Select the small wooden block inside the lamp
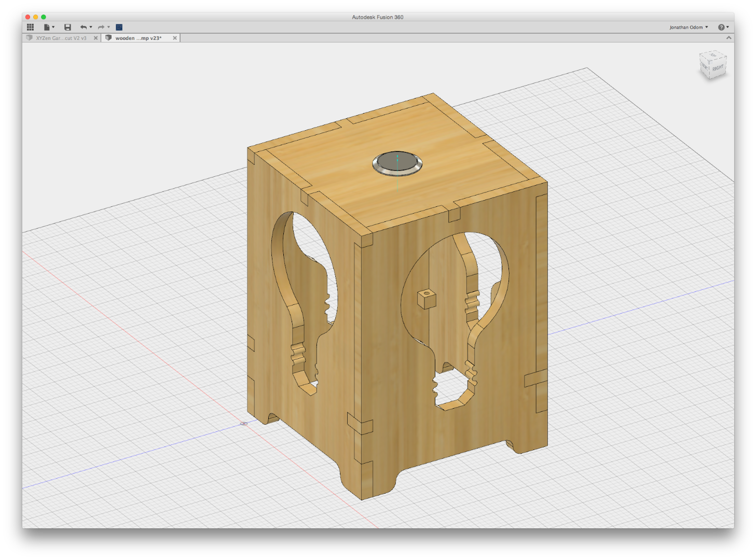756x560 pixels. [427, 299]
